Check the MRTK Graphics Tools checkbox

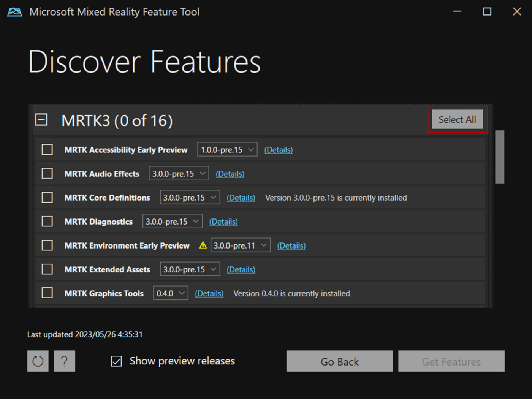point(47,293)
